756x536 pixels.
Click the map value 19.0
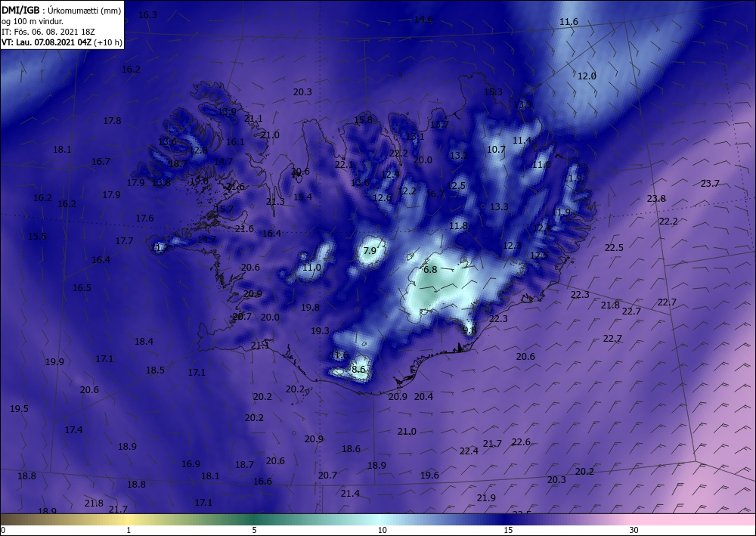(x=199, y=181)
